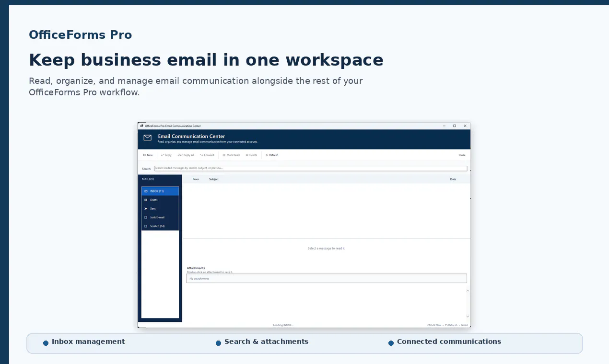Close the window via the title bar X
This screenshot has height=364, width=609.
point(465,126)
